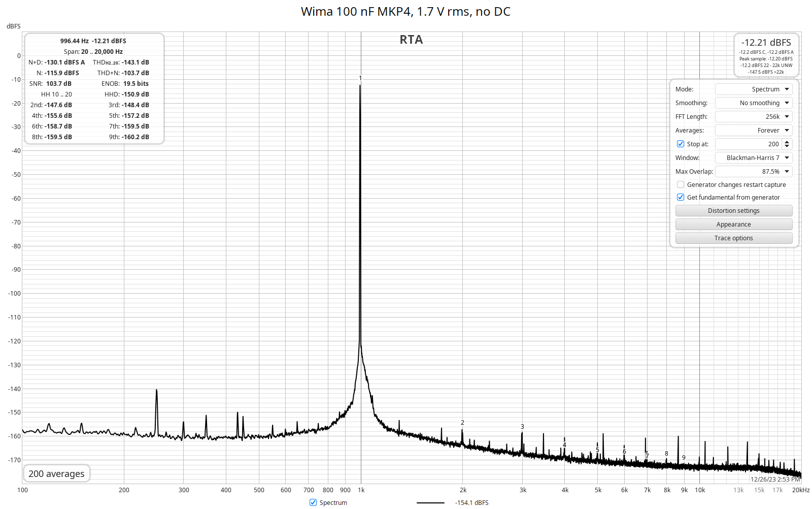This screenshot has width=812, height=509.
Task: Click the 996.44 Hz -12.21 dBFS header
Action: (x=93, y=41)
